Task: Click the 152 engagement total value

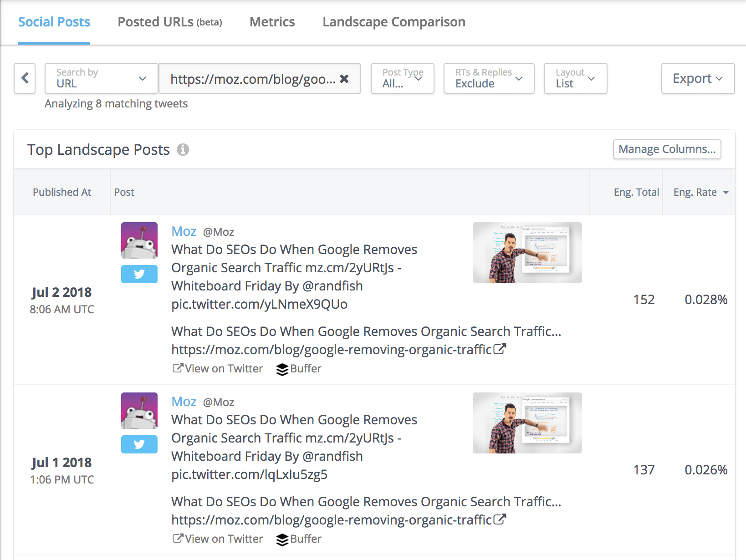Action: click(x=644, y=300)
